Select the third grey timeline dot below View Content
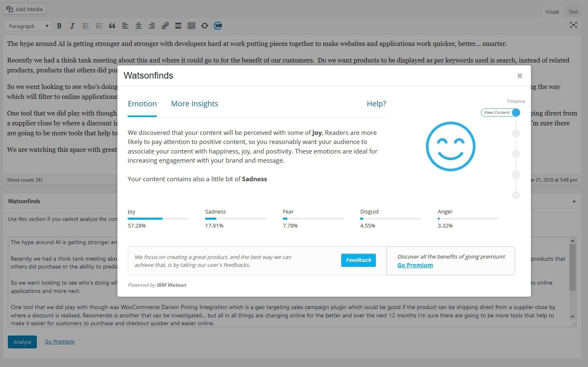Image resolution: width=588 pixels, height=367 pixels. click(x=516, y=175)
